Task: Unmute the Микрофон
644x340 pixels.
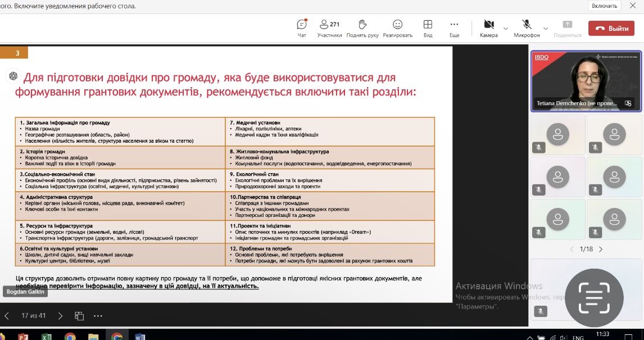Action: [x=527, y=28]
